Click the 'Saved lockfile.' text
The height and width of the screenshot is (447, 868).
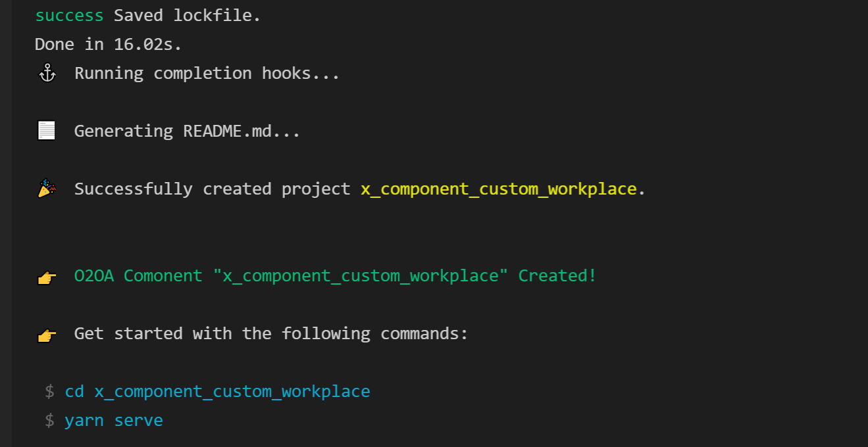pyautogui.click(x=188, y=16)
